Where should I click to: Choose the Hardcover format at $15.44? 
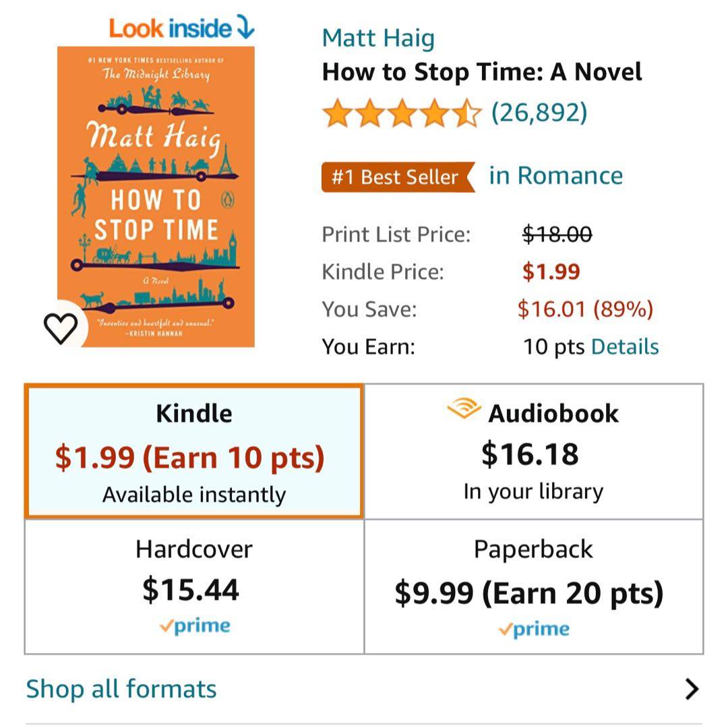pos(194,586)
